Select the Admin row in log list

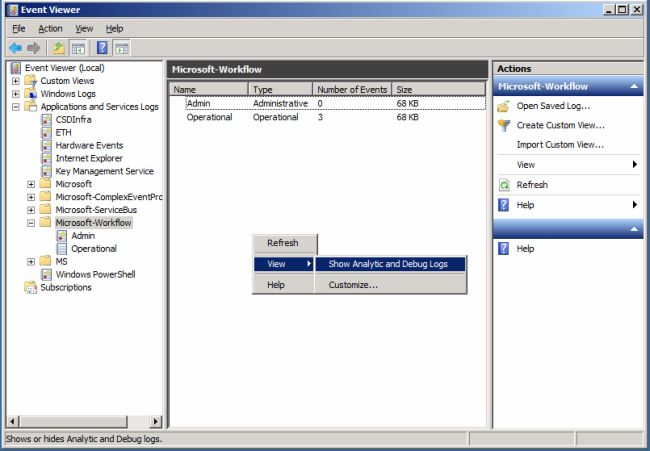point(327,103)
